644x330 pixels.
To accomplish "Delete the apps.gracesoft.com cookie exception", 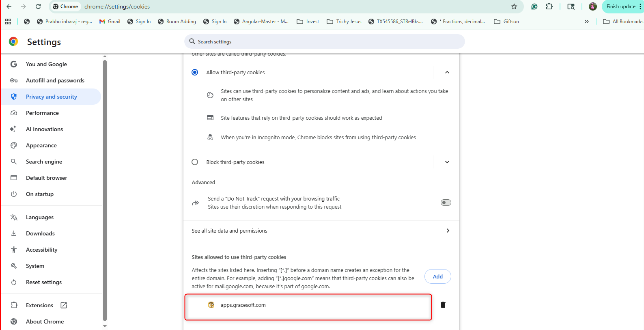I will 443,305.
